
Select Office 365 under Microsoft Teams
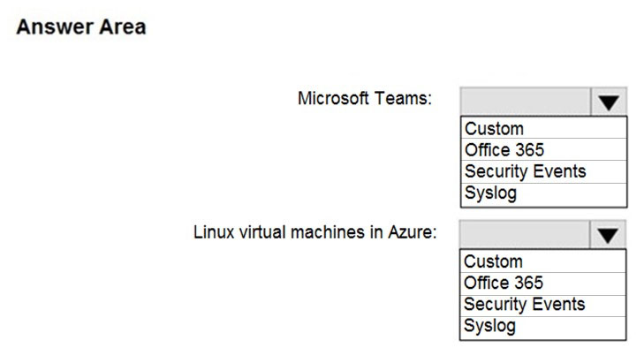544,149
